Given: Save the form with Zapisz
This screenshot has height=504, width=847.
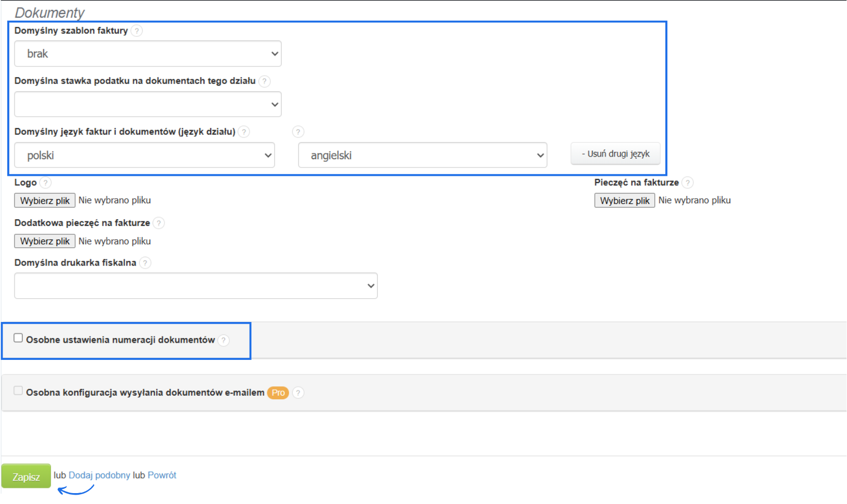Looking at the screenshot, I should pyautogui.click(x=26, y=476).
